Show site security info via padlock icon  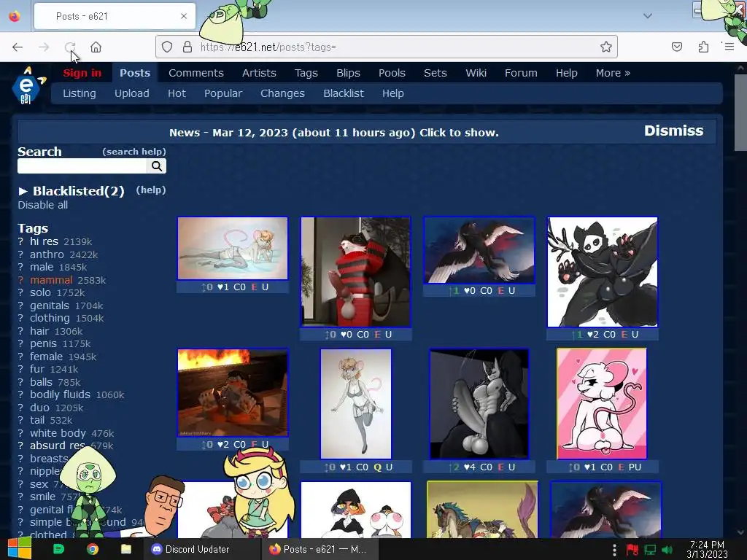[187, 47]
